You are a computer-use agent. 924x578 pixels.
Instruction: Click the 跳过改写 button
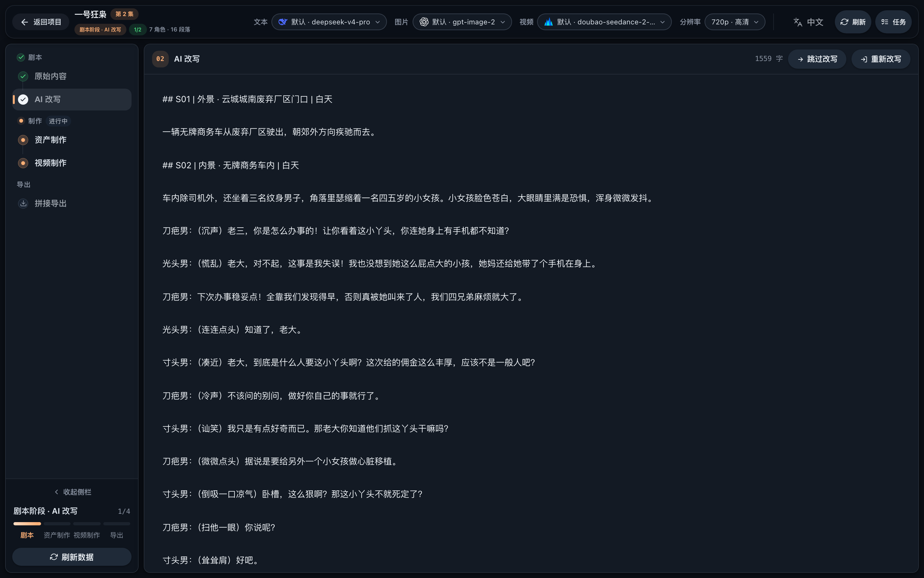point(817,59)
